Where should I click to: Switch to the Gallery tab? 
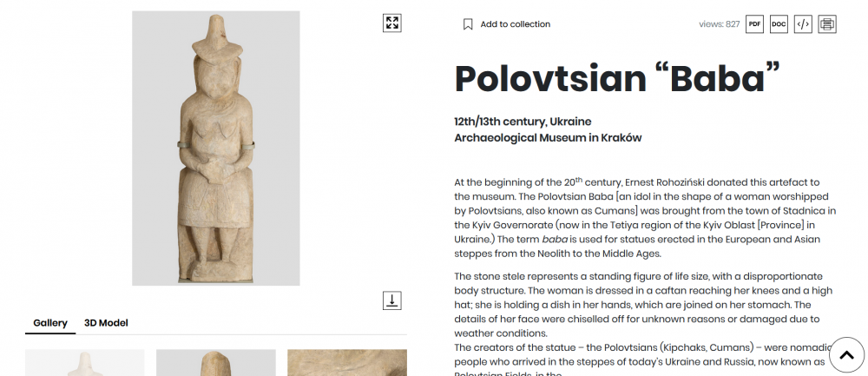50,323
